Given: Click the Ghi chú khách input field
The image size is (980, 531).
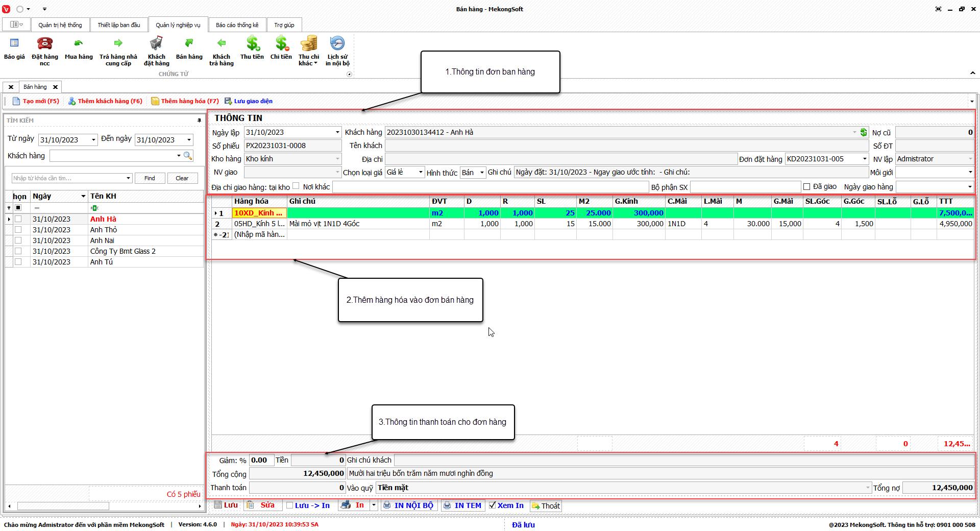Looking at the screenshot, I should click(x=684, y=460).
